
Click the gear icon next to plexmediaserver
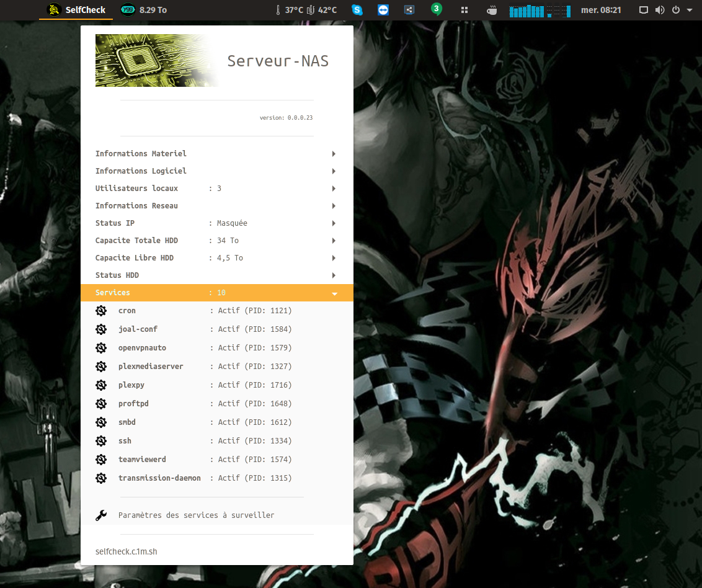(x=101, y=367)
